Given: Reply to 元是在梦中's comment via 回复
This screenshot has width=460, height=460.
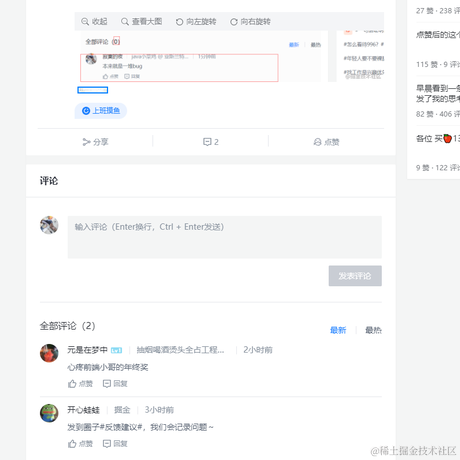Looking at the screenshot, I should [115, 384].
